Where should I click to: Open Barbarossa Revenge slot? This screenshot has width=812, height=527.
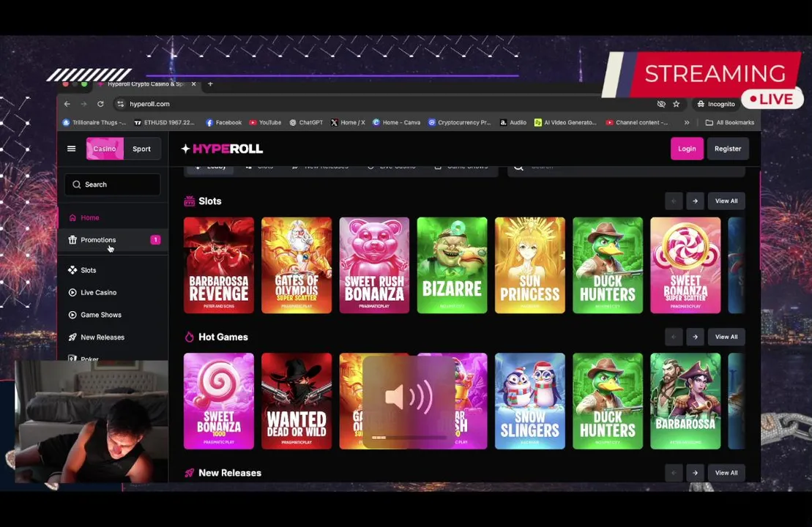click(x=219, y=265)
